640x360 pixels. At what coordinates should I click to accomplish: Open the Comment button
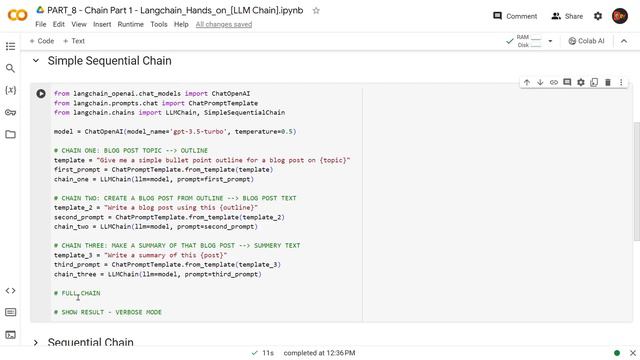point(516,16)
